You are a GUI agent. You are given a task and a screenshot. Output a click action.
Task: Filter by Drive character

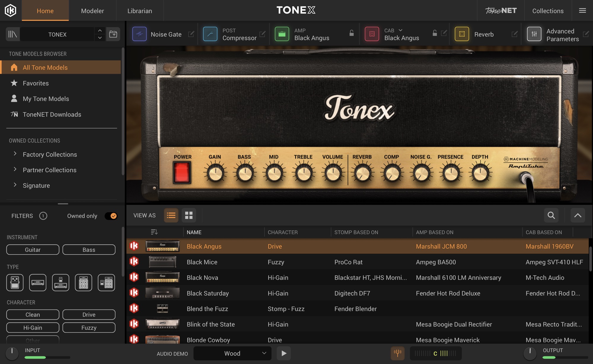coord(89,314)
